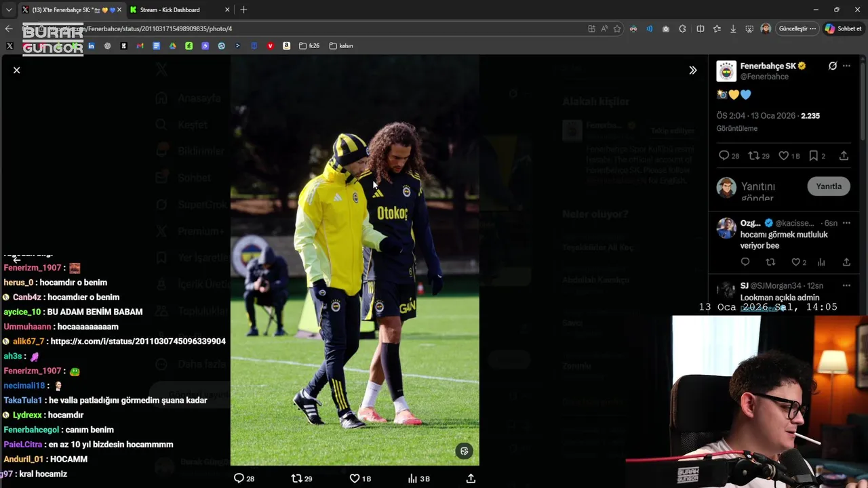
Task: Open the @SJMorgan34 handle
Action: (x=776, y=285)
